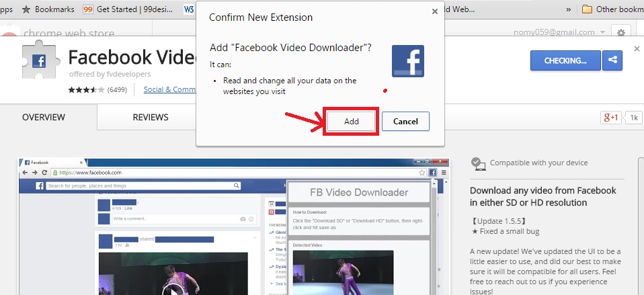This screenshot has height=295, width=644.
Task: Click the Social & Communication category link
Action: tap(169, 89)
